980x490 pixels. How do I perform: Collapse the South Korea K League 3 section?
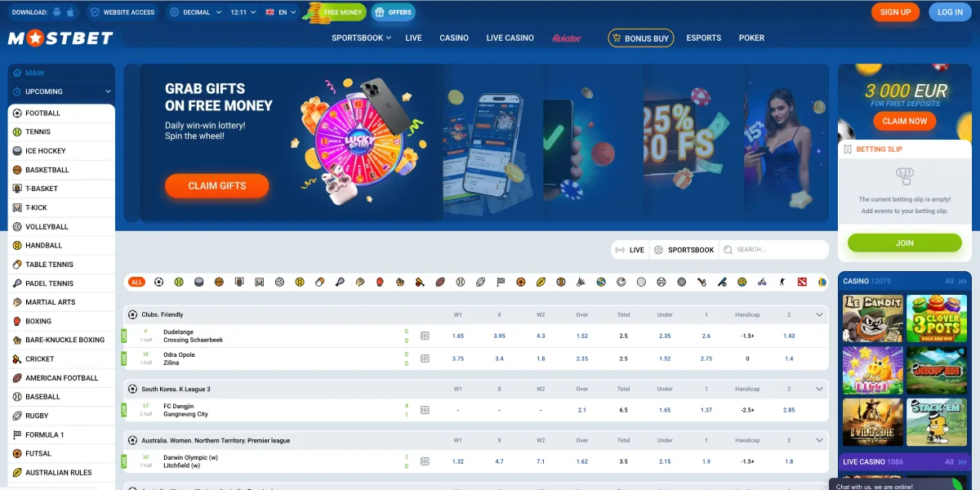tap(819, 389)
